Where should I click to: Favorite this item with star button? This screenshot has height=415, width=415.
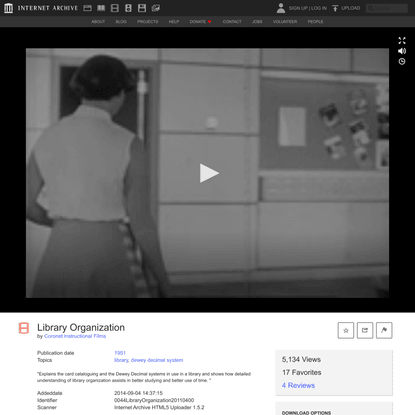coord(346,330)
